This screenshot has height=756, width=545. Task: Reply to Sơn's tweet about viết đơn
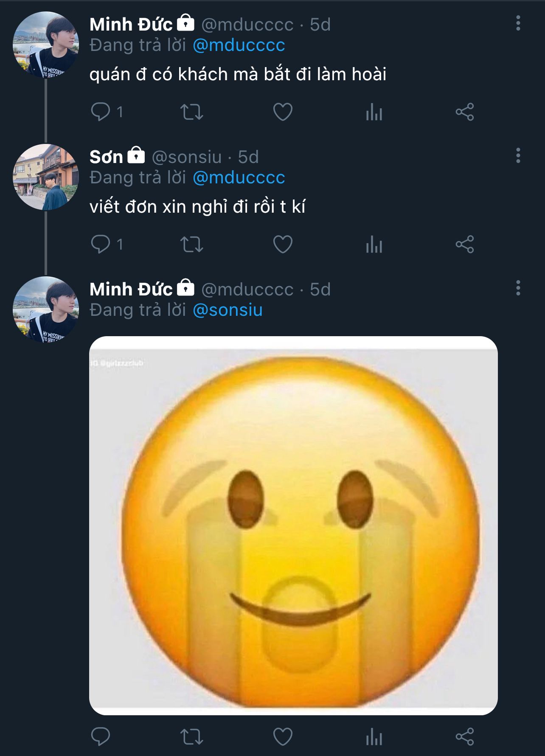point(101,245)
